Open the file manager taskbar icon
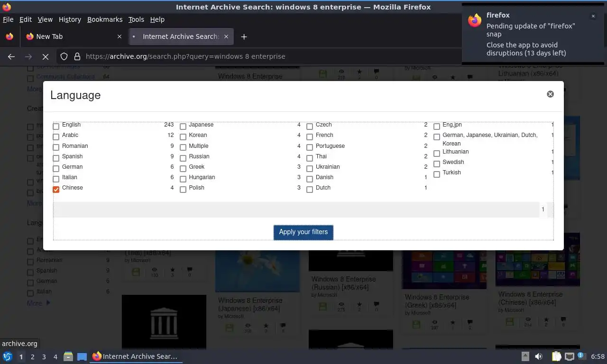The width and height of the screenshot is (607, 364). [68, 356]
